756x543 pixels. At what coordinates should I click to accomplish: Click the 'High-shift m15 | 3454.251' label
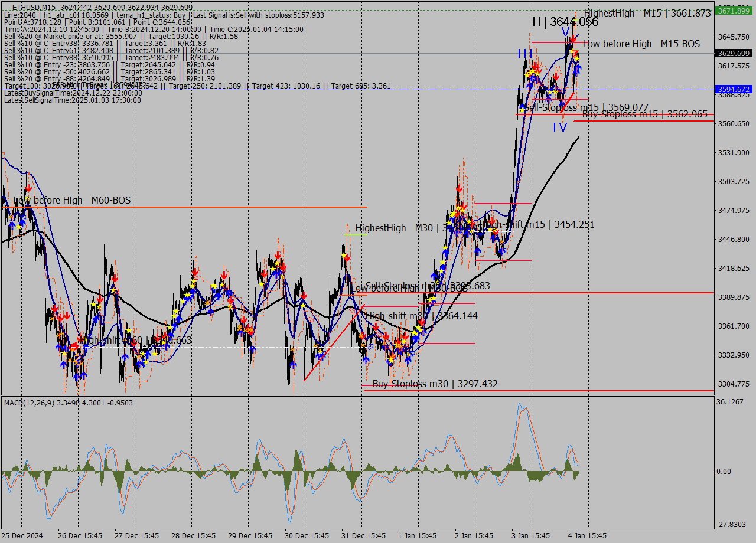[x=539, y=224]
